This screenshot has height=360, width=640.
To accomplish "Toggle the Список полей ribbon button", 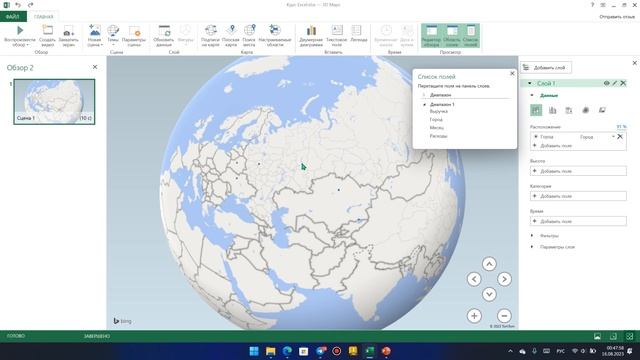I will pos(471,36).
